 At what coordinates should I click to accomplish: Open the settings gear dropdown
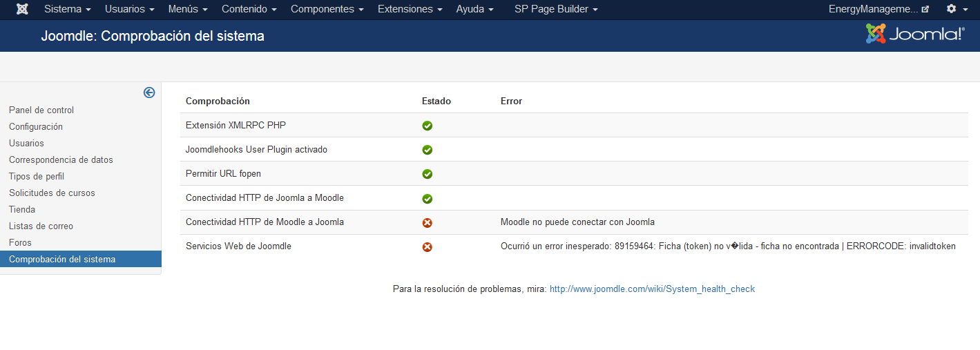click(x=956, y=9)
